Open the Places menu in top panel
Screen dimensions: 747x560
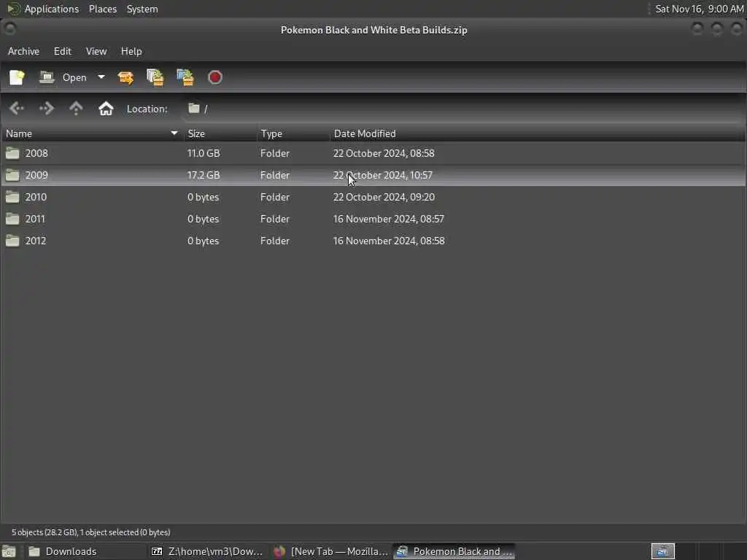(103, 9)
